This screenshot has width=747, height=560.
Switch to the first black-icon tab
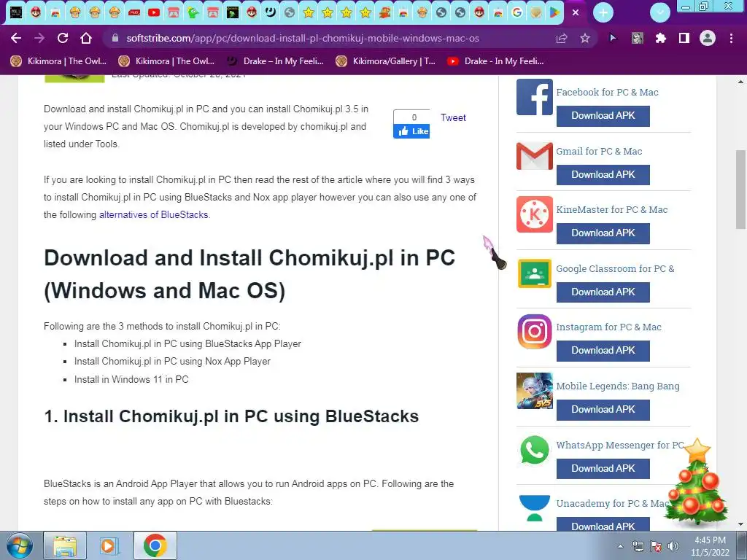coord(16,12)
